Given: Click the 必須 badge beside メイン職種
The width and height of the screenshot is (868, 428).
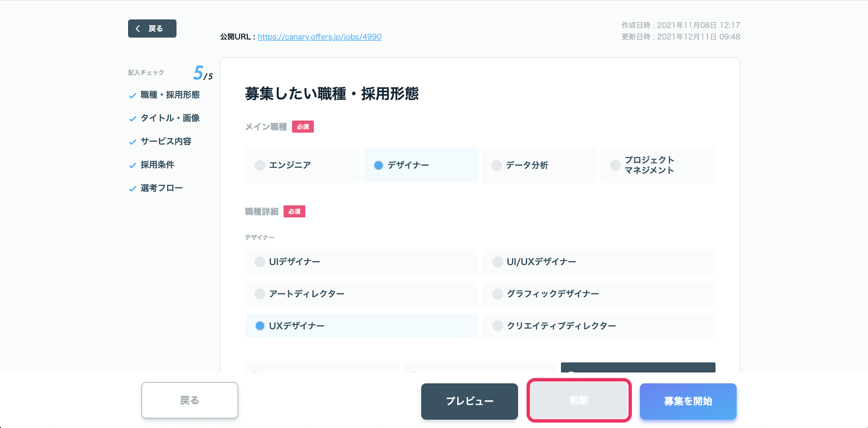Looking at the screenshot, I should [302, 127].
